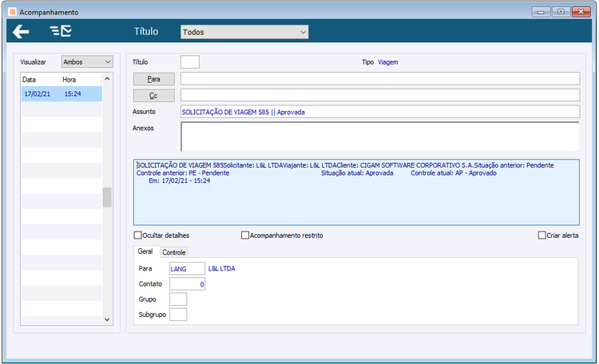Maximize the Acompanhamento window
This screenshot has width=599, height=364.
coord(561,12)
